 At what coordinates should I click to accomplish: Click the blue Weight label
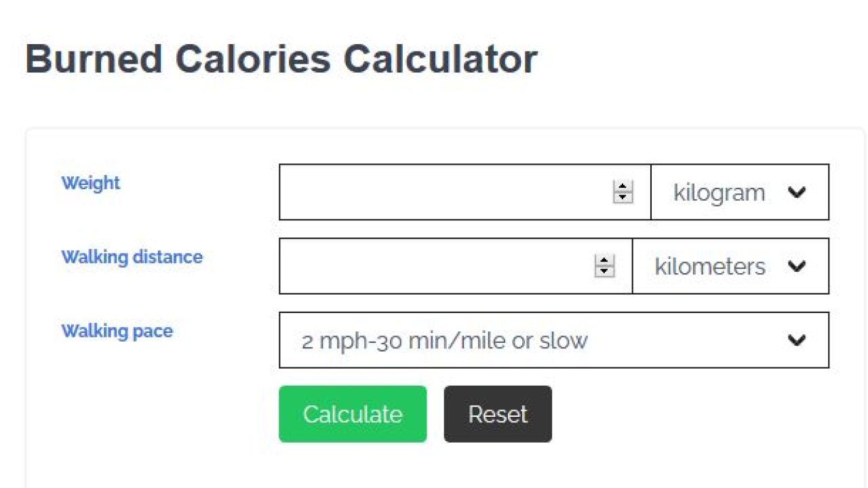(x=91, y=183)
